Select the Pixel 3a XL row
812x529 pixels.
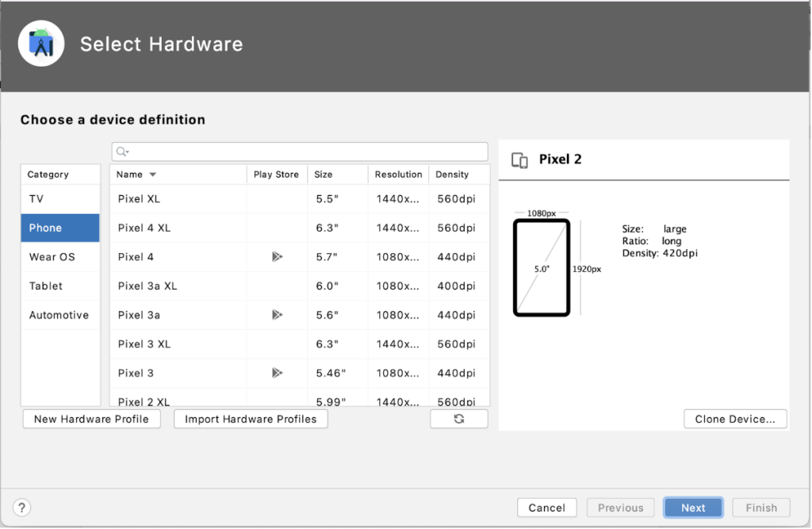click(147, 286)
